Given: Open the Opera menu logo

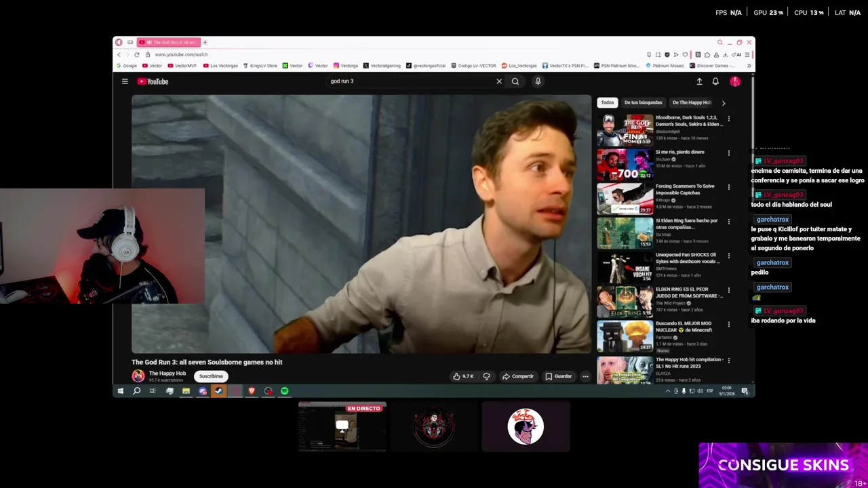Looking at the screenshot, I should [119, 42].
